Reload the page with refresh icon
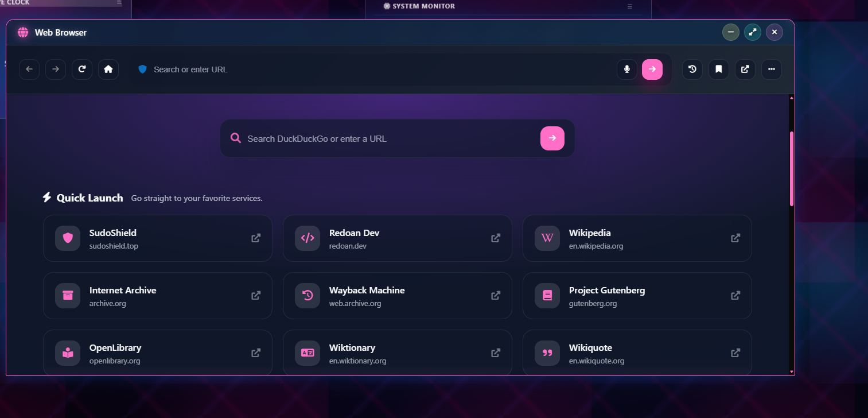 82,69
